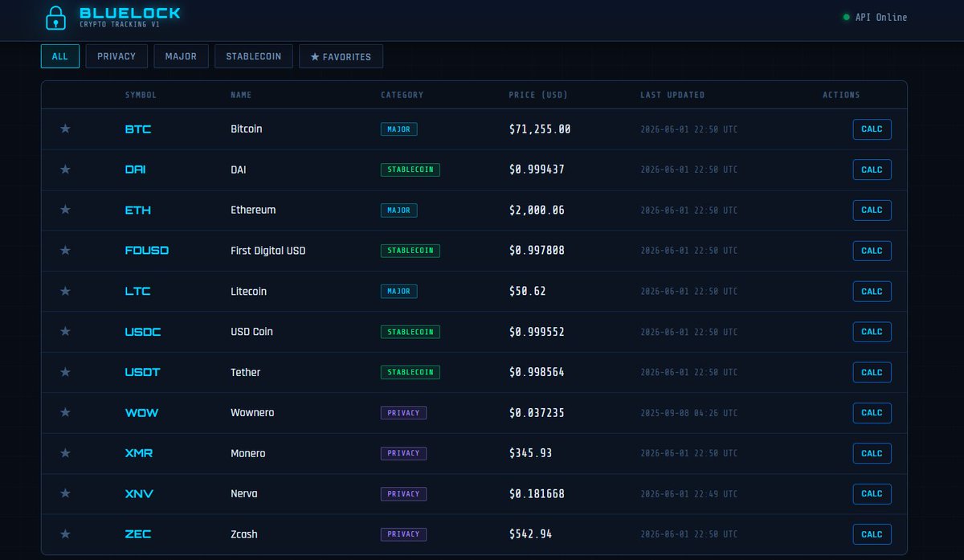Image resolution: width=964 pixels, height=560 pixels.
Task: Toggle favorite star for Litecoin
Action: tap(65, 291)
